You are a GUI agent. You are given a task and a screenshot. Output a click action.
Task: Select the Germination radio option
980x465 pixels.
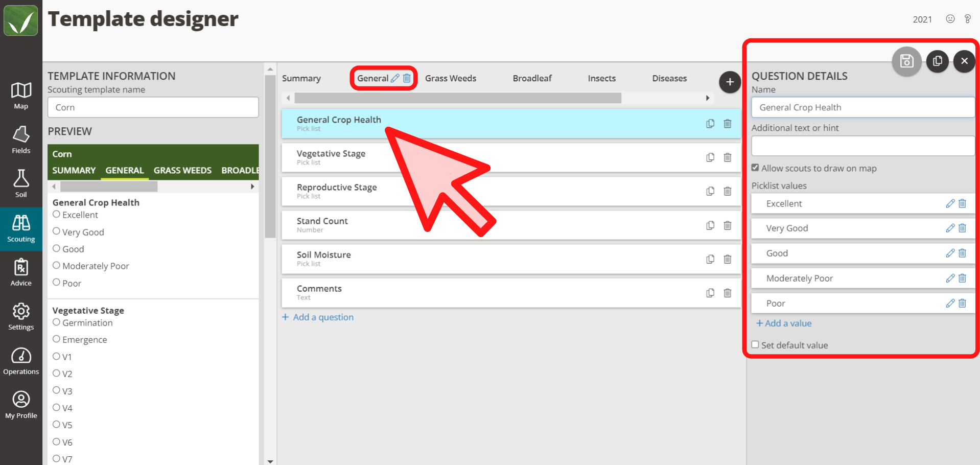(57, 322)
